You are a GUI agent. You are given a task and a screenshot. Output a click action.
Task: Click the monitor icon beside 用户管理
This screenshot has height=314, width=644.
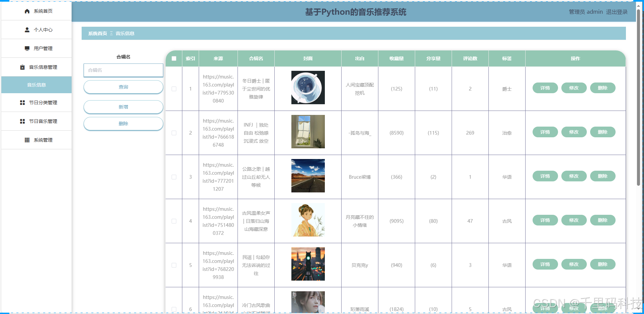point(27,48)
